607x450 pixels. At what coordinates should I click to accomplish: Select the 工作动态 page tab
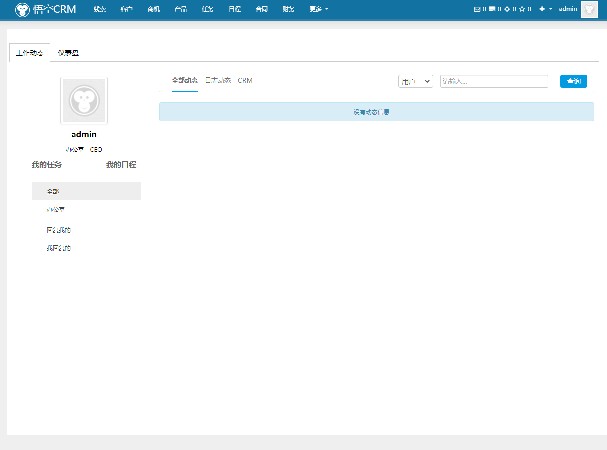tap(29, 53)
